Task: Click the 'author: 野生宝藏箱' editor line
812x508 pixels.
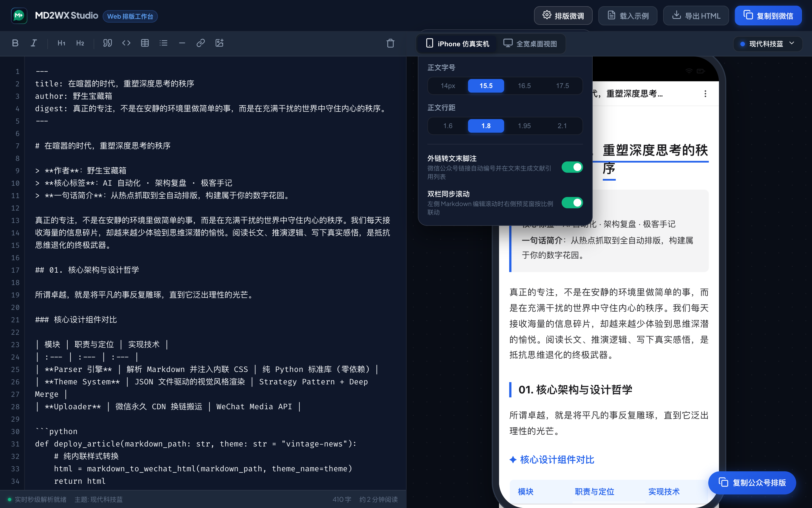Action: pyautogui.click(x=74, y=96)
